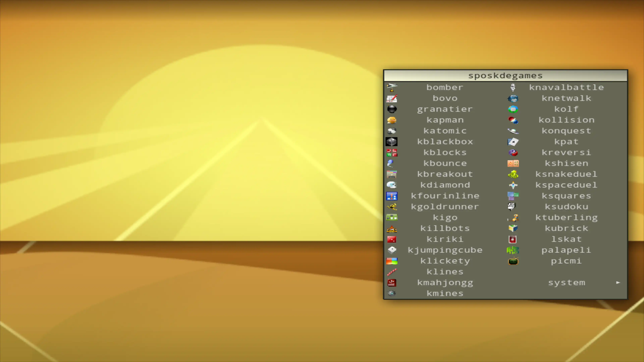Click the kbreakout icon
The width and height of the screenshot is (644, 362).
pos(392,174)
